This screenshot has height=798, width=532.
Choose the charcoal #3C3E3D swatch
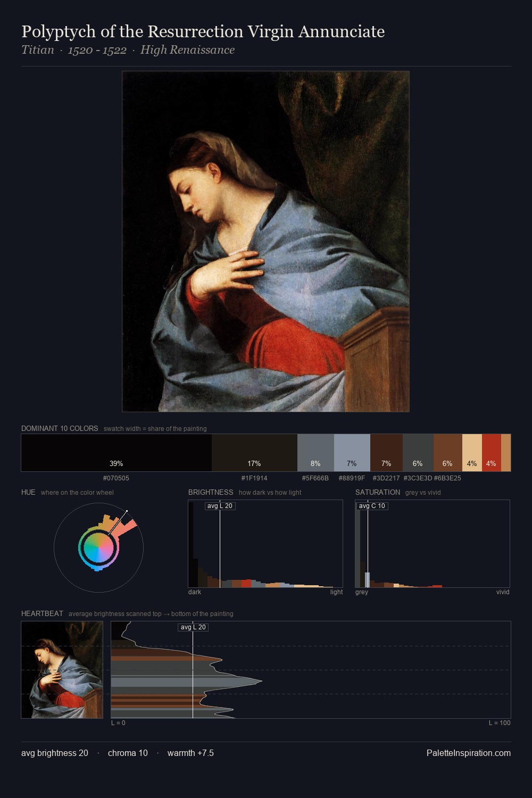(x=418, y=453)
